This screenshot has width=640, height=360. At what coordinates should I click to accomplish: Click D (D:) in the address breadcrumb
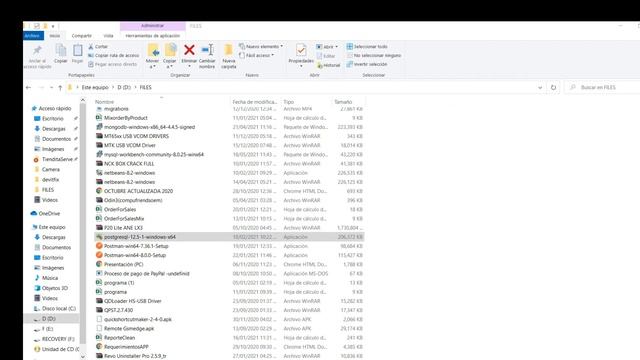pyautogui.click(x=124, y=87)
